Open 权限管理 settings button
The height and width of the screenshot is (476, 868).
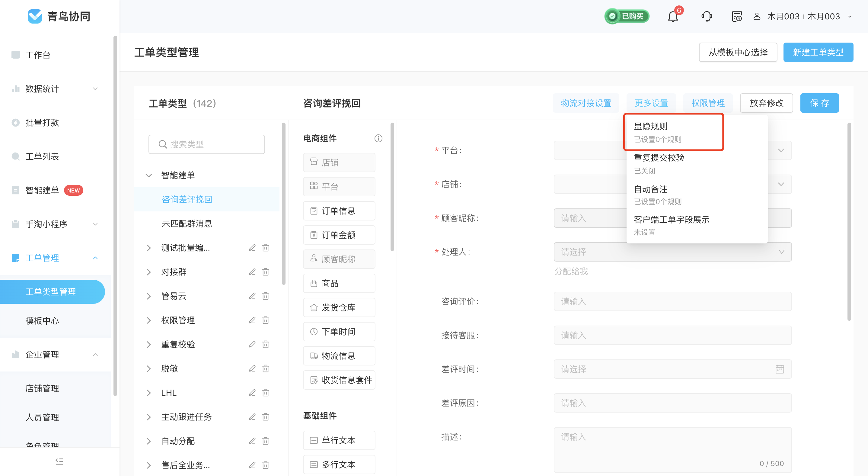(x=708, y=103)
